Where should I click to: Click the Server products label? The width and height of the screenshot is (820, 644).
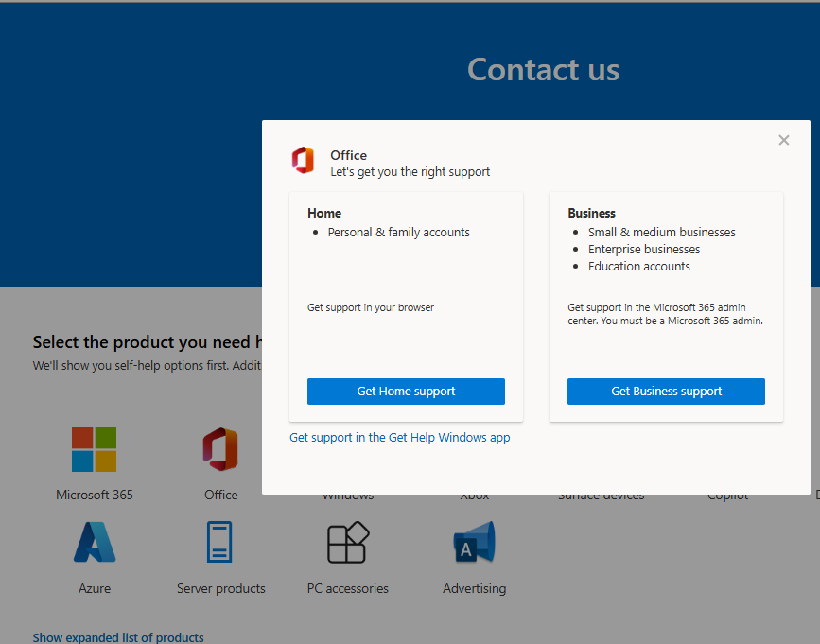click(x=221, y=588)
